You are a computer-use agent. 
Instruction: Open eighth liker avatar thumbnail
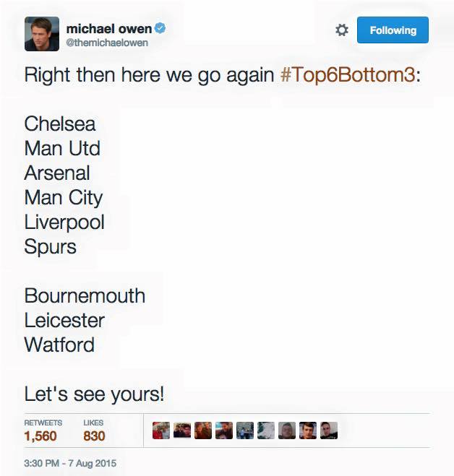pos(308,430)
